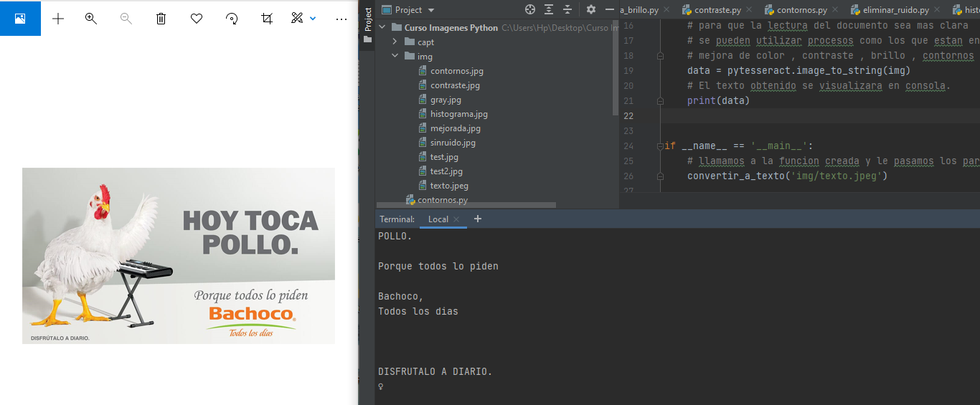Viewport: 980px width, 405px height.
Task: Click terminal output 'Todos los dias'
Action: [418, 311]
